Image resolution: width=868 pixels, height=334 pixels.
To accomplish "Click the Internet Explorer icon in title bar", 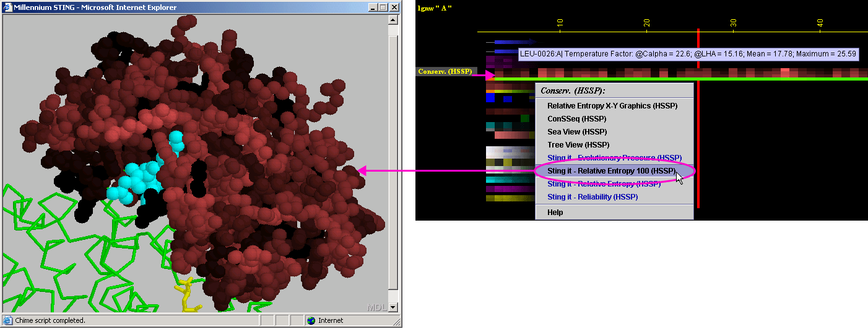I will coord(8,7).
